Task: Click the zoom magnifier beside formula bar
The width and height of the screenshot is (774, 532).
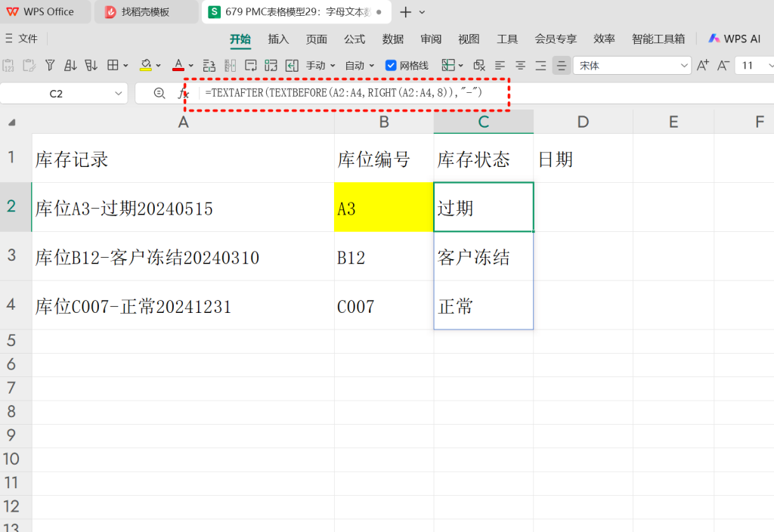Action: [159, 93]
